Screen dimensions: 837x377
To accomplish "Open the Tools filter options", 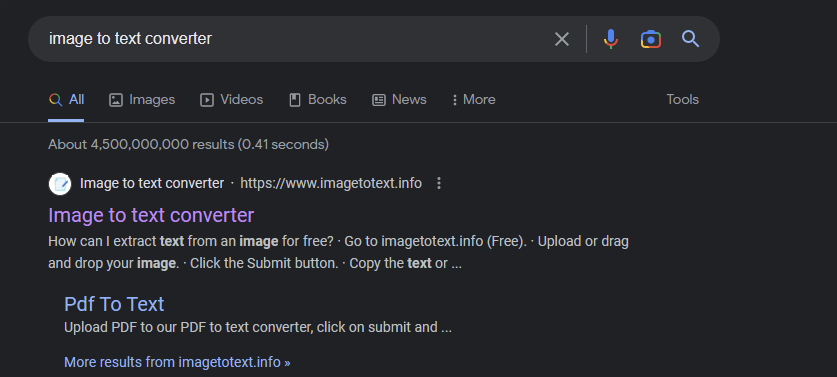I will 682,100.
